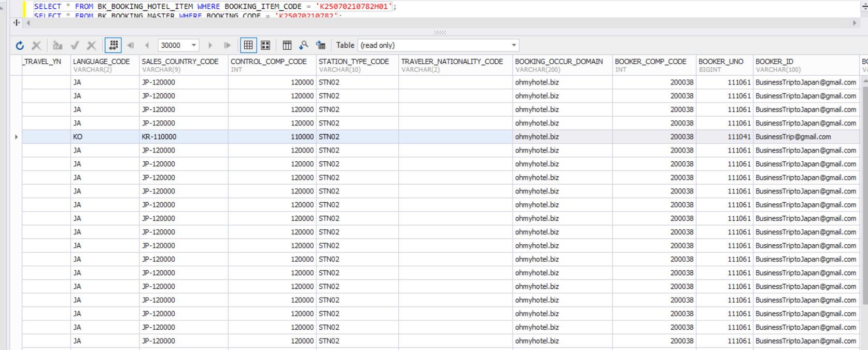Screen dimensions: 868x350
Task: Click the export table data icon
Action: (x=321, y=46)
